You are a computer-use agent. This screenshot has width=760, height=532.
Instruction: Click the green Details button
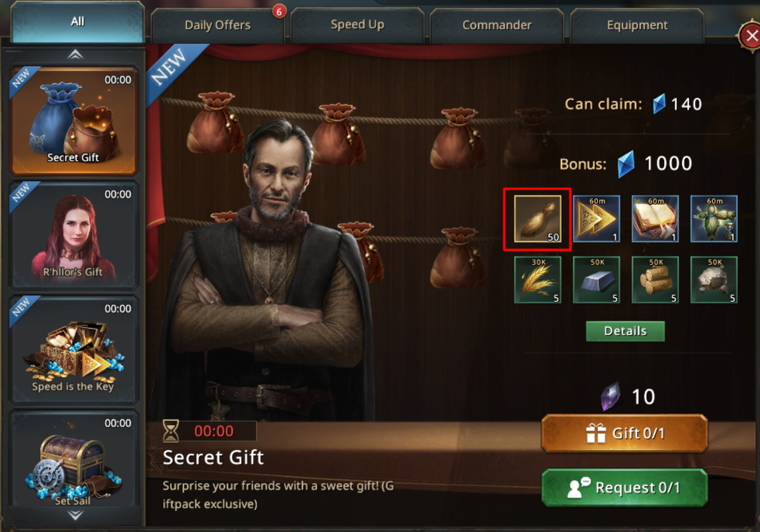click(x=625, y=331)
